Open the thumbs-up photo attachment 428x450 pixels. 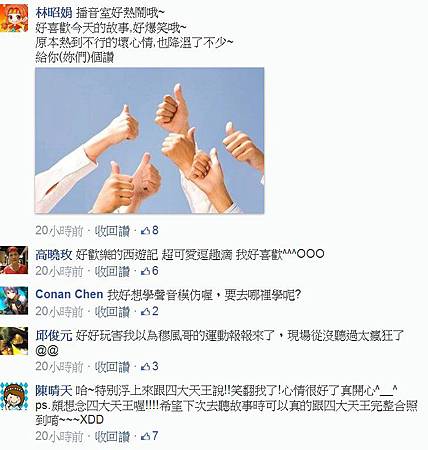click(x=150, y=140)
